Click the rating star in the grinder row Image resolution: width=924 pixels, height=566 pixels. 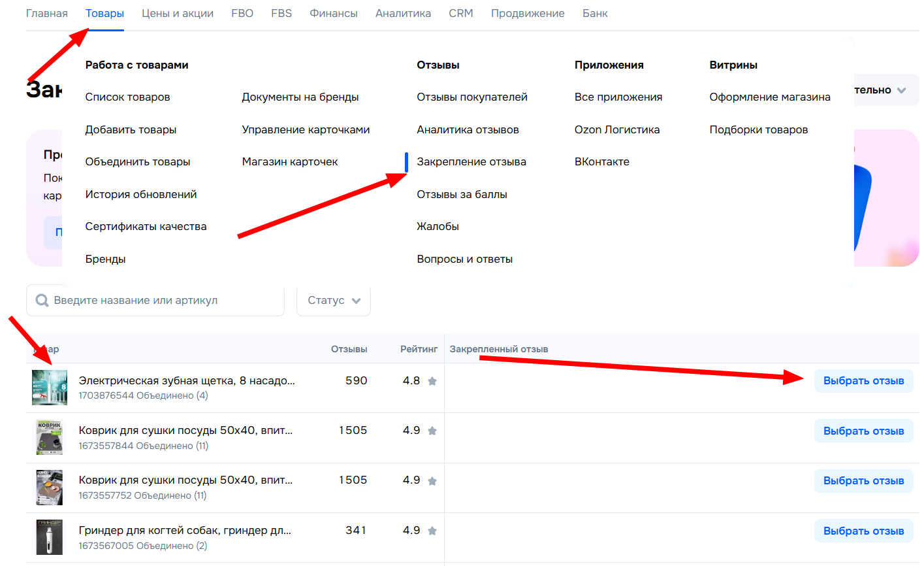432,531
